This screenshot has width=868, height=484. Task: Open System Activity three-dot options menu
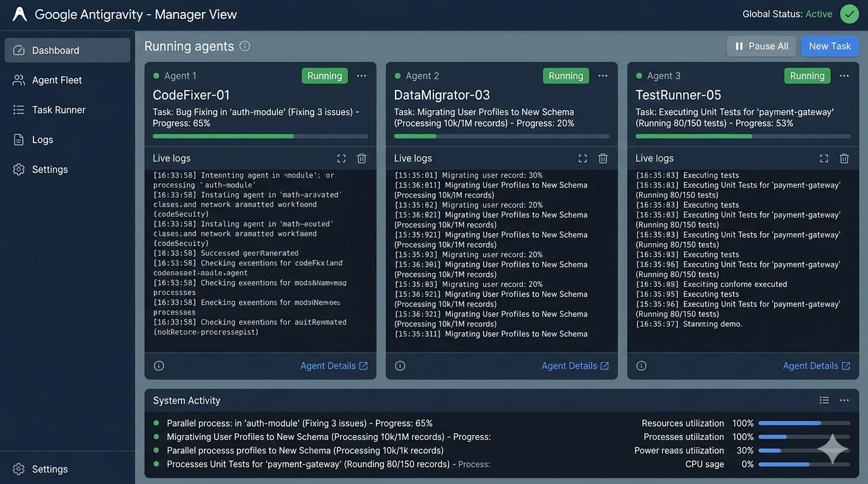pos(844,400)
